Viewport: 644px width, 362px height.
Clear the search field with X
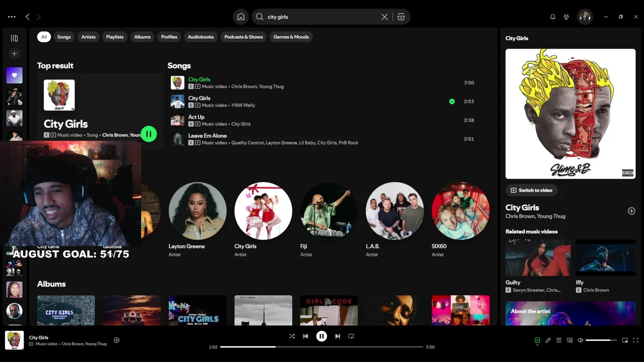(x=384, y=17)
